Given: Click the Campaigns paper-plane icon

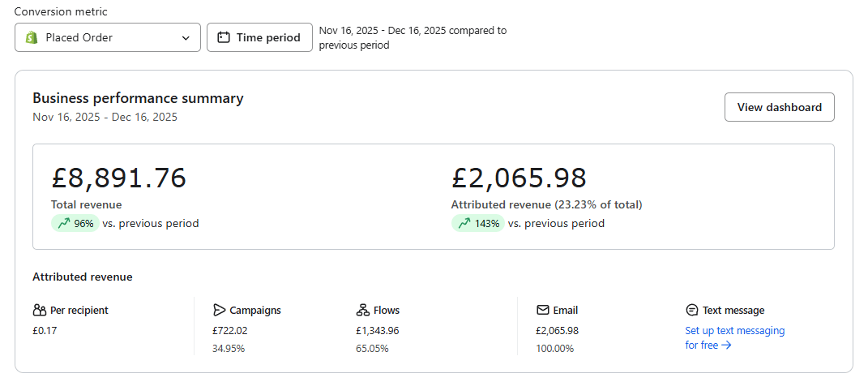Looking at the screenshot, I should tap(219, 310).
